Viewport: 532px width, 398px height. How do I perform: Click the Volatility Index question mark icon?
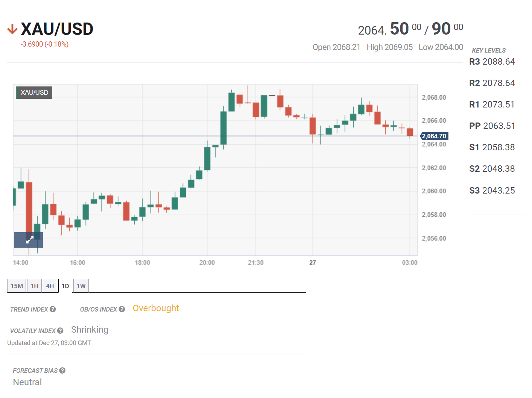click(60, 331)
